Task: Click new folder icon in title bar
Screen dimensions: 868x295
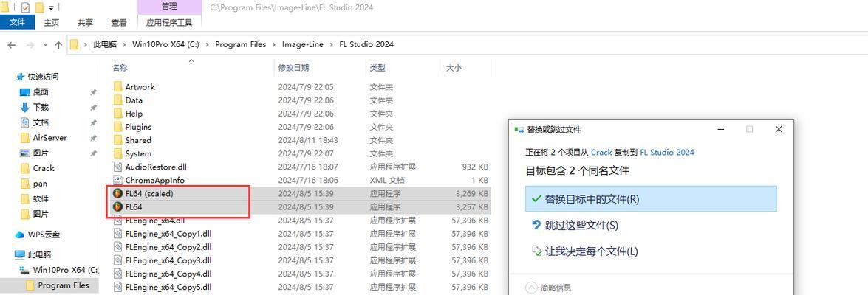Action: [x=39, y=7]
